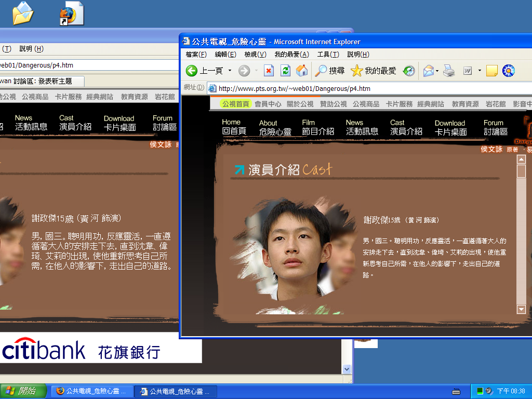Open the History icon in the toolbar

[x=409, y=71]
